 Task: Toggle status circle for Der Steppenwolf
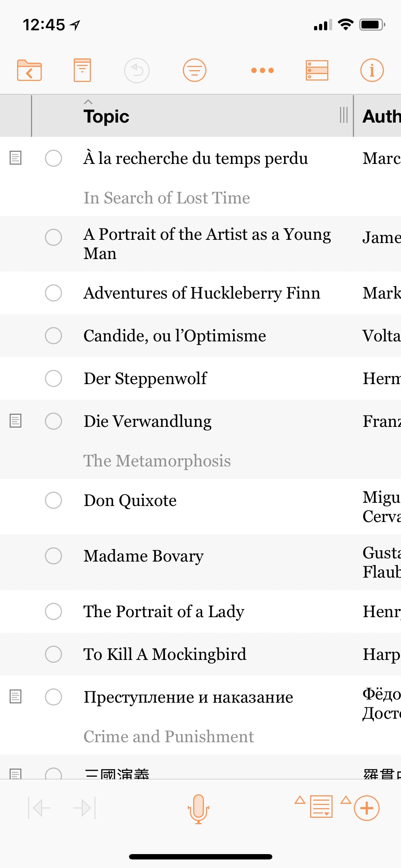pyautogui.click(x=53, y=378)
